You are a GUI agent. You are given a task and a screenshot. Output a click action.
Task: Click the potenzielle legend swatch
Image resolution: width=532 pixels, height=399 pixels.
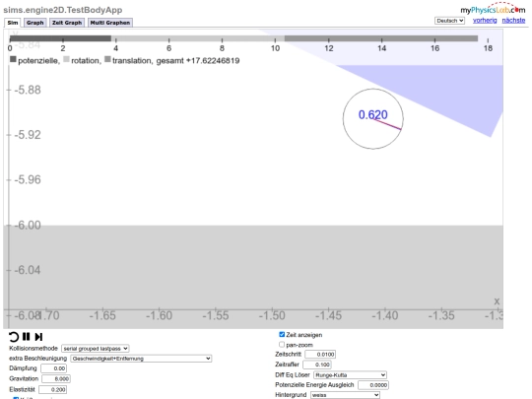(13, 59)
